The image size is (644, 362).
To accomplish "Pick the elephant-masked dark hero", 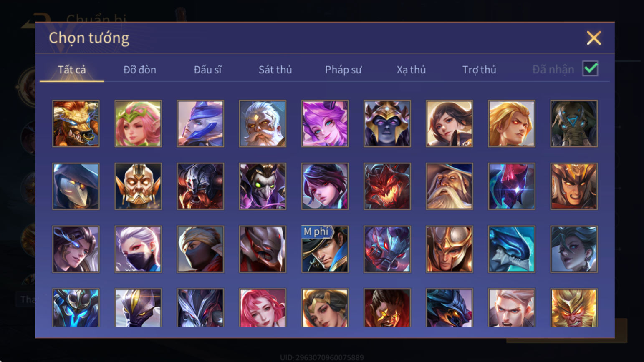I will [x=574, y=123].
